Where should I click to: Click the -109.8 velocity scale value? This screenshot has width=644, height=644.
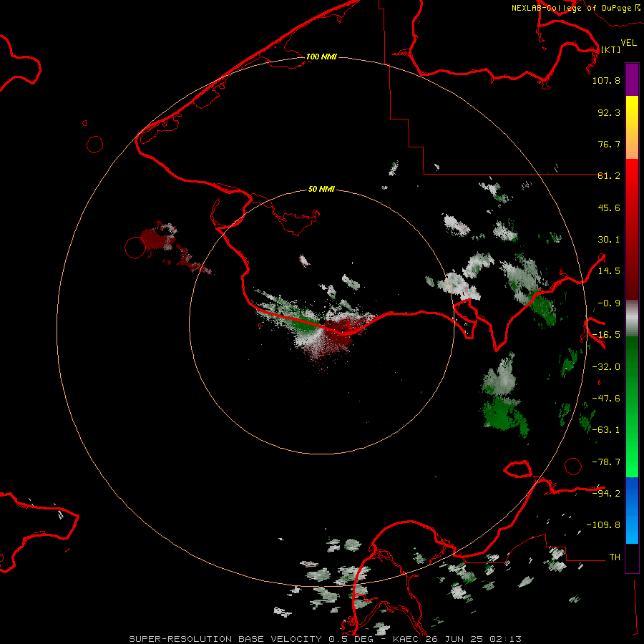(603, 525)
